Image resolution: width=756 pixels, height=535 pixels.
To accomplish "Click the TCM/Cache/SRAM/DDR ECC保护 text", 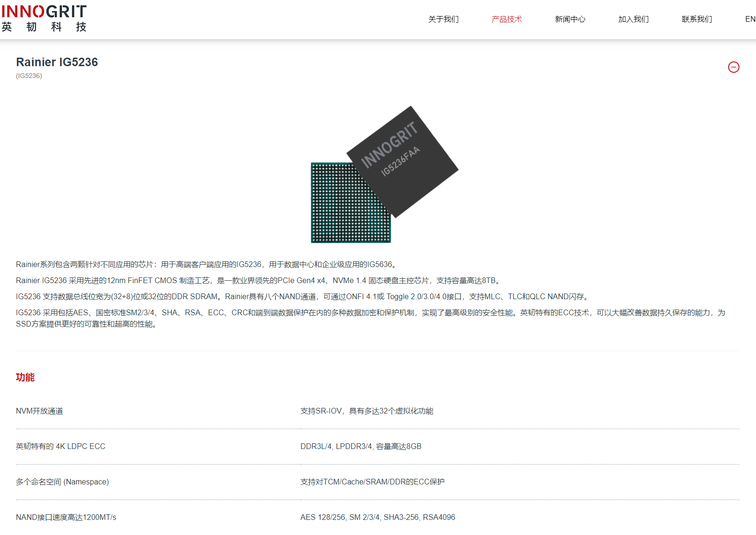I will point(373,482).
